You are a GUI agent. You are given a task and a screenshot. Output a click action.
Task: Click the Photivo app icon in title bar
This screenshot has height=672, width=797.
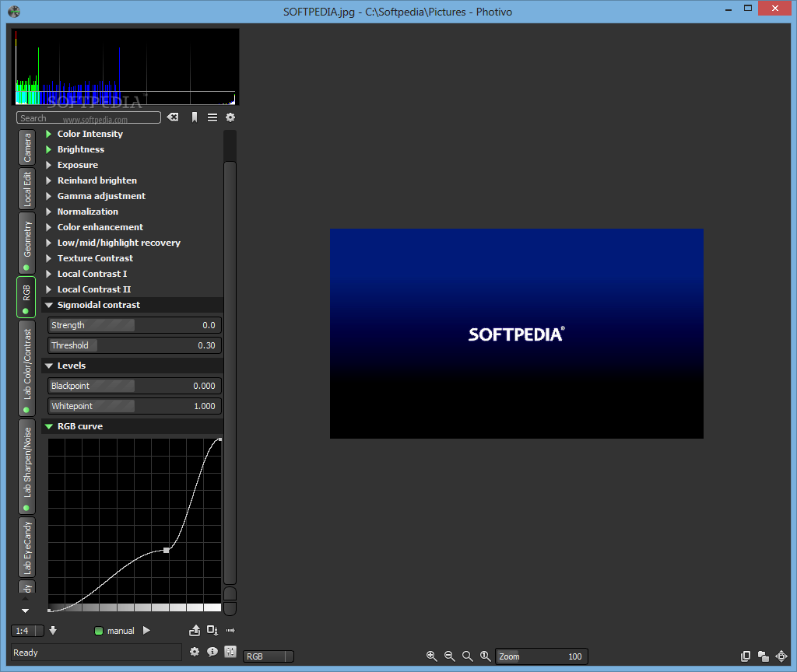tap(14, 11)
